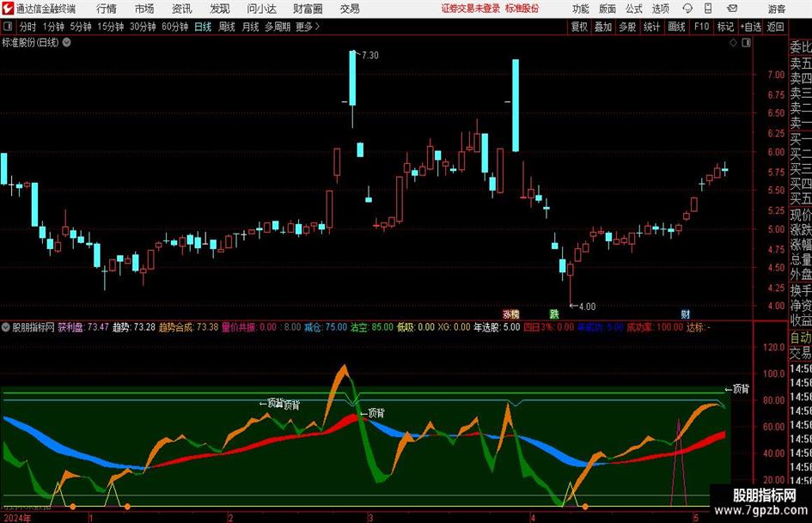The image size is (812, 523).
Task: Open the 功能 menu
Action: click(x=581, y=9)
